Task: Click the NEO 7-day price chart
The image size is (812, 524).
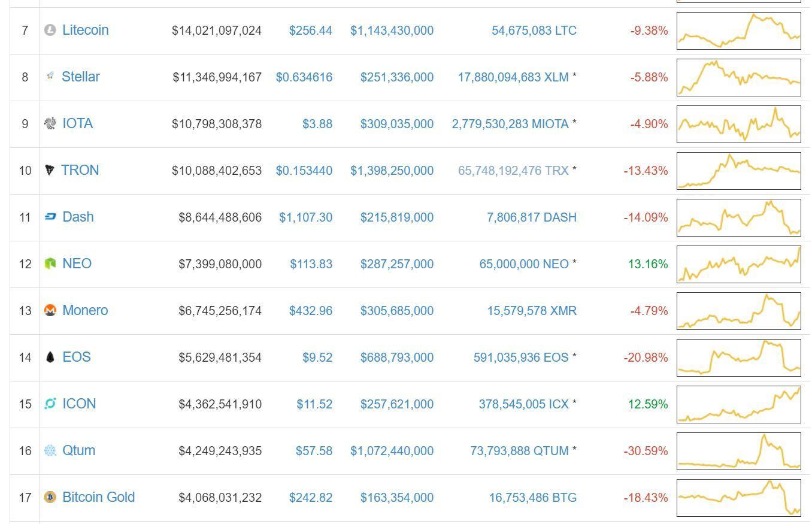Action: pyautogui.click(x=739, y=263)
